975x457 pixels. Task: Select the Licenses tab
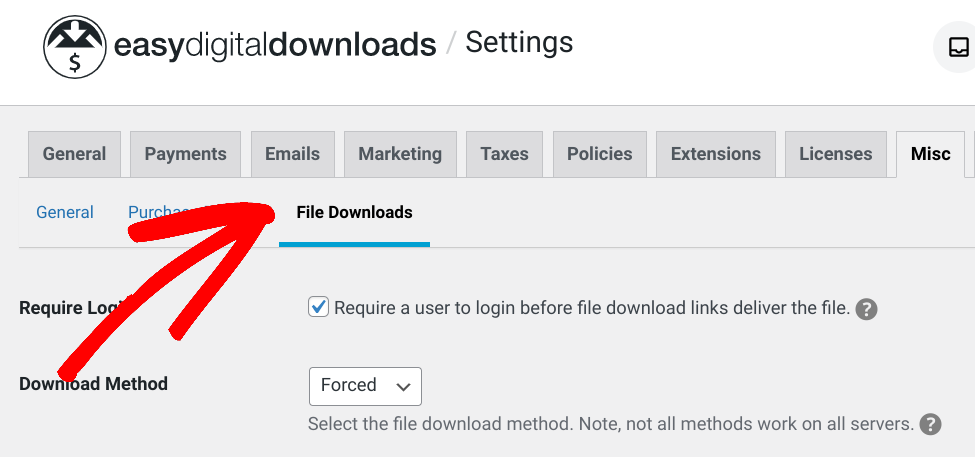[x=835, y=154]
